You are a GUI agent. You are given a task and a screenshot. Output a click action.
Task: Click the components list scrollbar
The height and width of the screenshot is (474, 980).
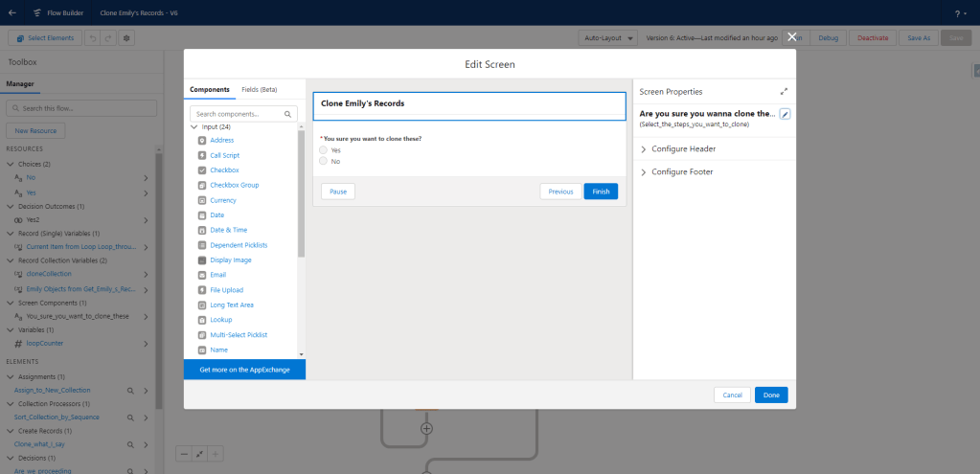[x=301, y=192]
